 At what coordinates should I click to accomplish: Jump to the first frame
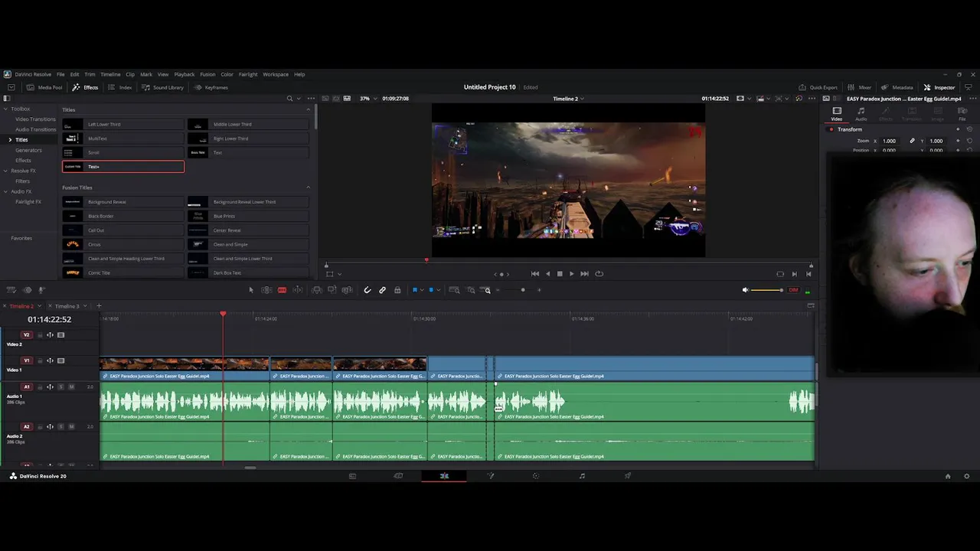534,274
